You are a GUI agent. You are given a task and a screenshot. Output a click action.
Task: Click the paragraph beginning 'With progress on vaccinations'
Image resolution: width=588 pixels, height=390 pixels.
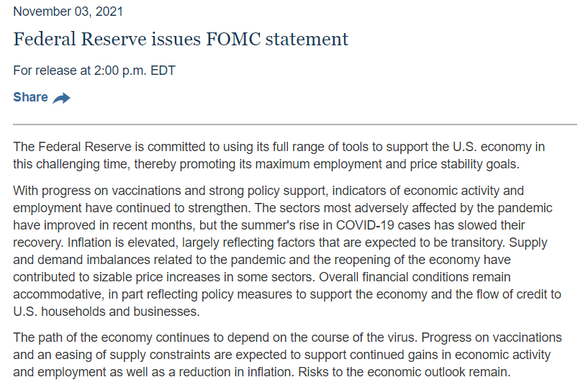286,252
